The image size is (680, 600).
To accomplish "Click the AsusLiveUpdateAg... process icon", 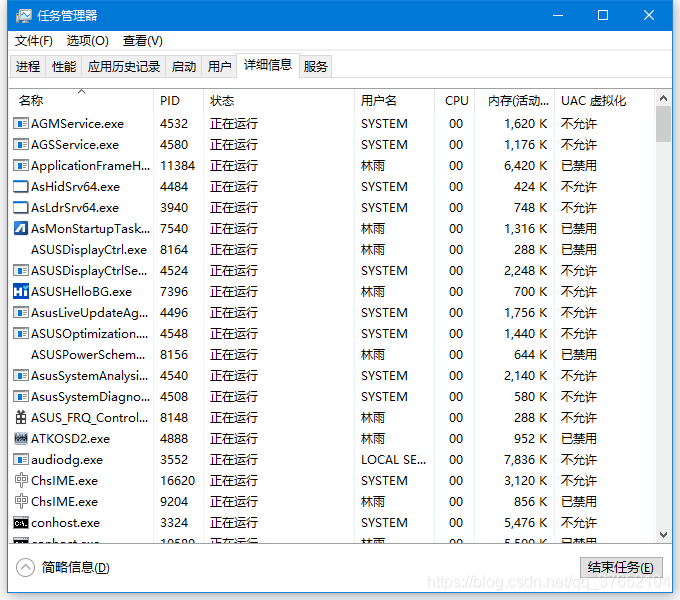I will point(21,313).
